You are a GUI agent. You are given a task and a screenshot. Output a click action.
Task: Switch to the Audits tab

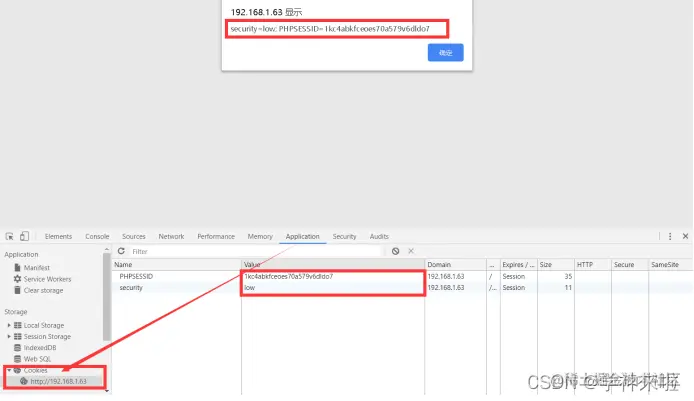coord(379,236)
